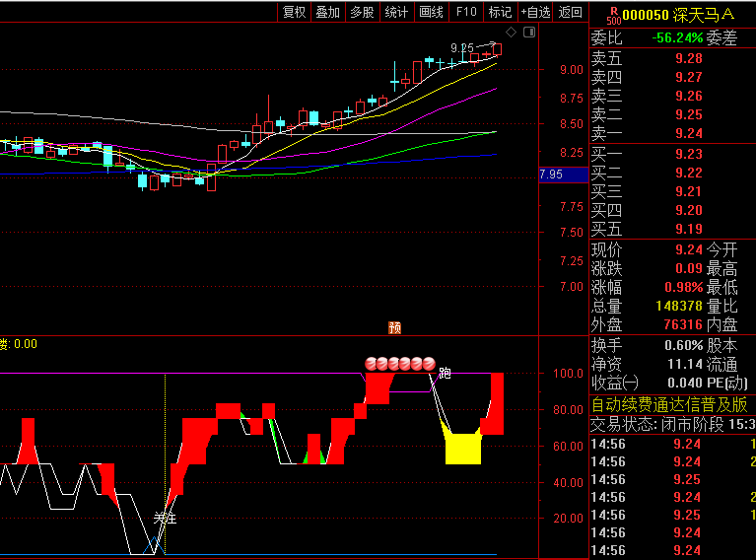Click the 9.25 high price label on chart
This screenshot has width=756, height=560.
(462, 47)
